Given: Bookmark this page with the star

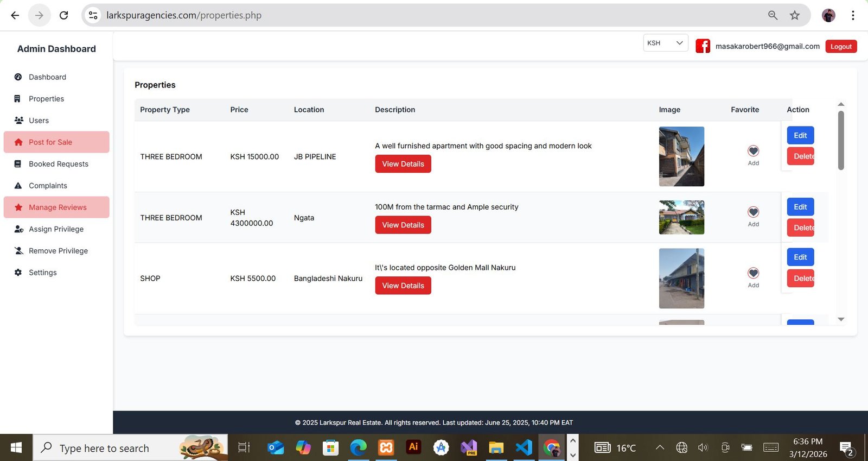Looking at the screenshot, I should click(x=795, y=15).
